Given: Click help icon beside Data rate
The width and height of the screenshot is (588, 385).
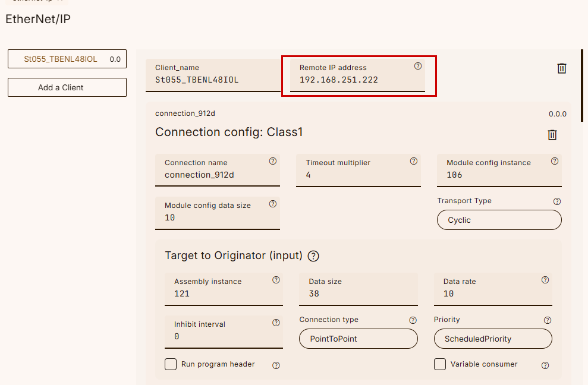Looking at the screenshot, I should click(x=545, y=280).
